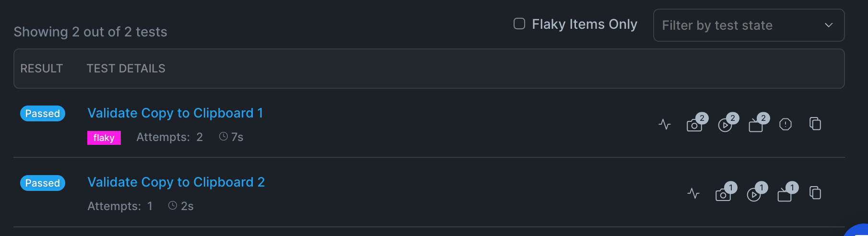This screenshot has height=236, width=868.
Task: Open activity graph icon for Clipboard 2
Action: pyautogui.click(x=693, y=194)
